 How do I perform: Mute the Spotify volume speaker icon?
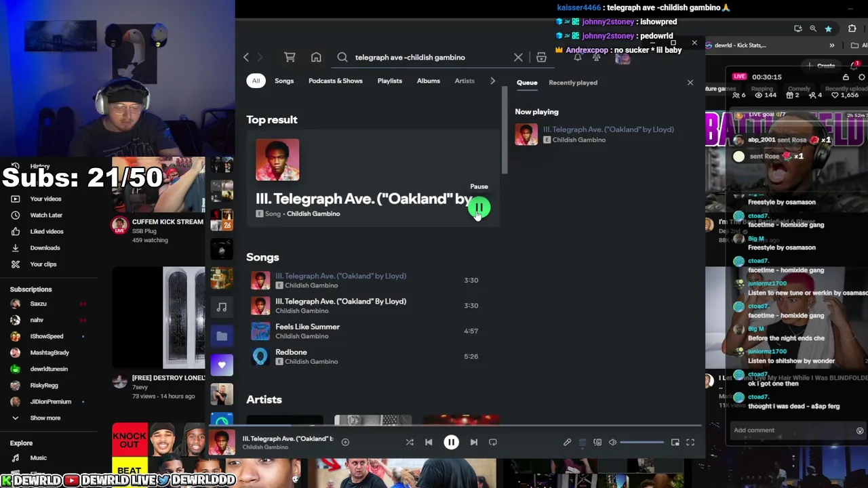pyautogui.click(x=612, y=442)
